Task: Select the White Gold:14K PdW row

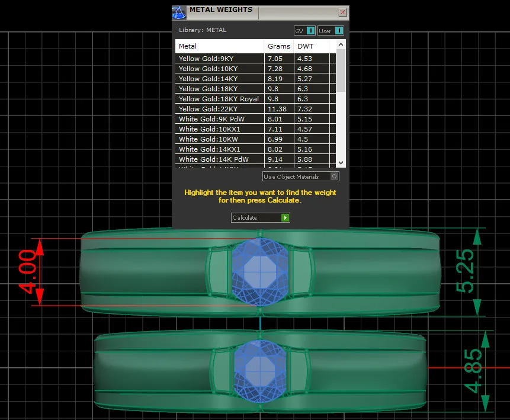Action: click(x=256, y=159)
